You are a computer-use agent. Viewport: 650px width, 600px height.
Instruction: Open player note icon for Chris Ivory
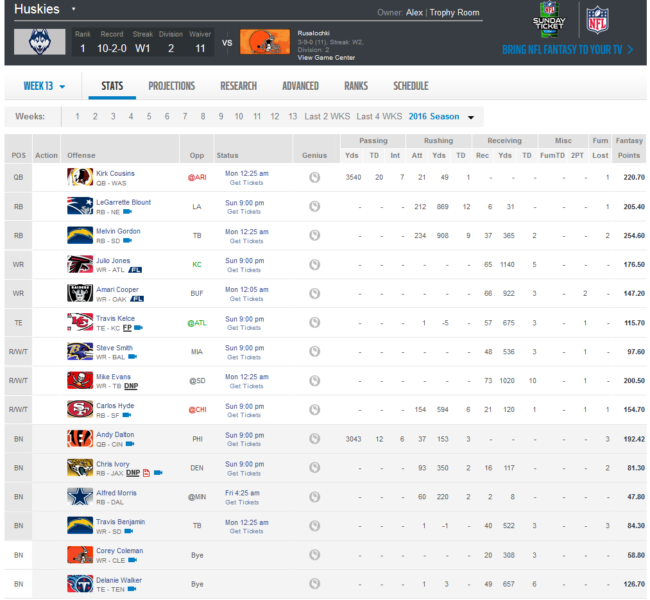pos(146,473)
